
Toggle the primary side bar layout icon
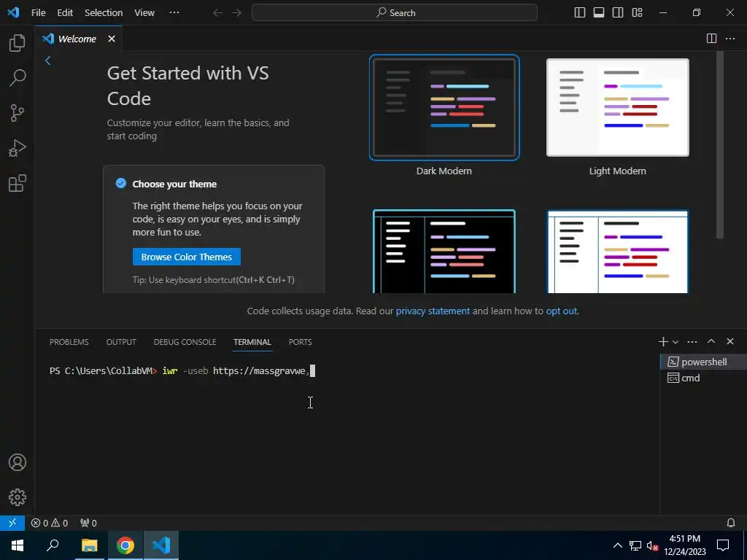point(580,13)
